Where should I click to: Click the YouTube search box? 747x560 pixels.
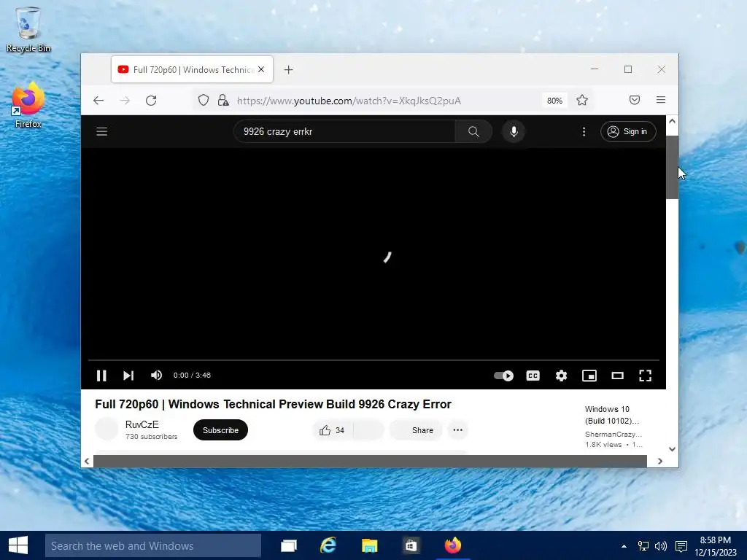pos(345,131)
